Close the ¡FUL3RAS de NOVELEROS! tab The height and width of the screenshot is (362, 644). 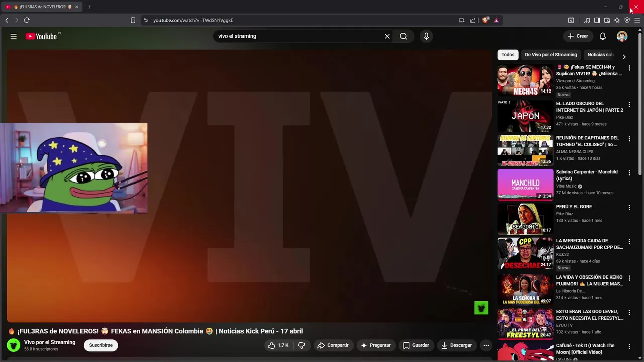[76, 7]
